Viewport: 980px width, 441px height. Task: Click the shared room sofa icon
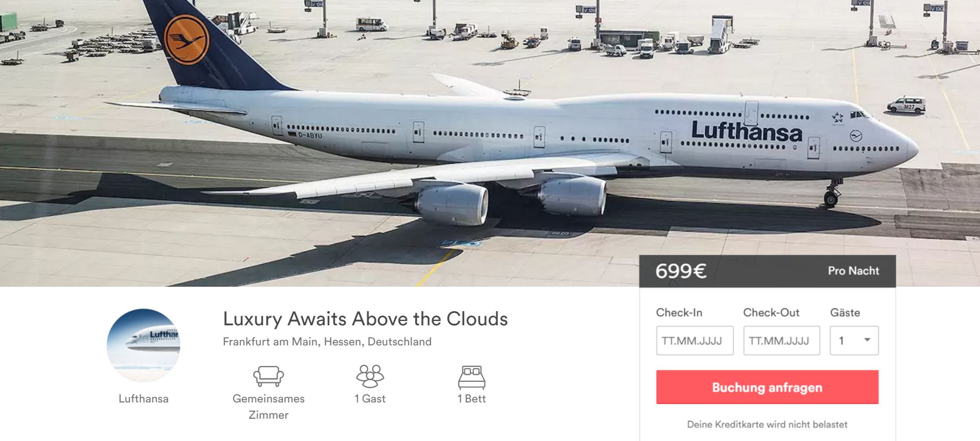click(x=269, y=376)
